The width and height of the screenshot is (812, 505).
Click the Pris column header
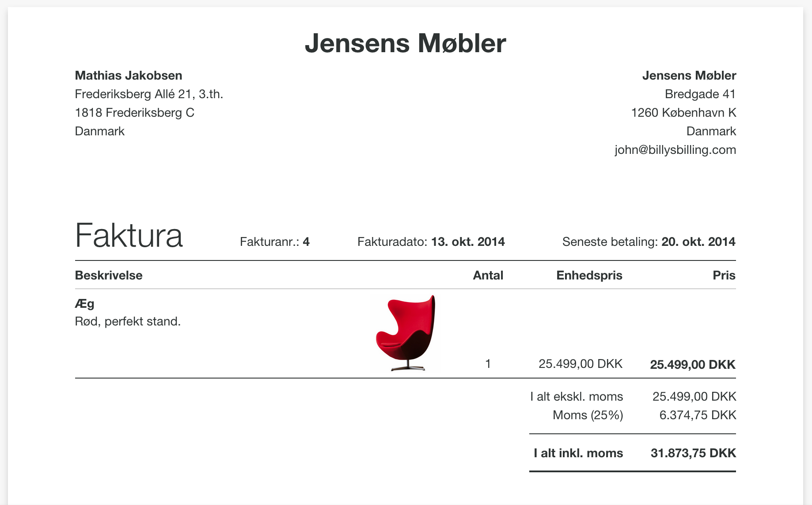(724, 275)
